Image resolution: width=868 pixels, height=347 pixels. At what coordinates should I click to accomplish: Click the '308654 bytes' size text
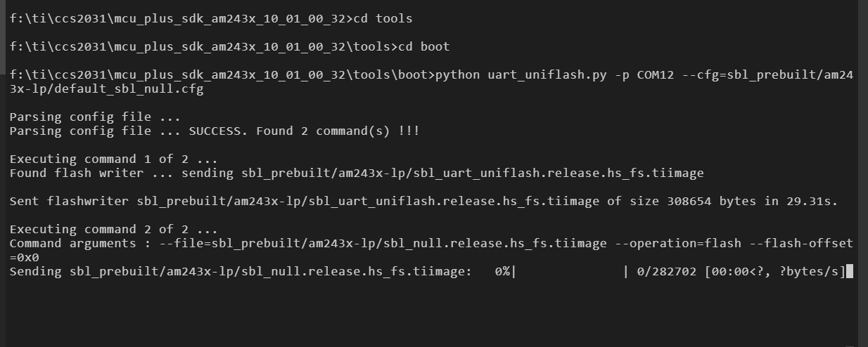pos(711,202)
